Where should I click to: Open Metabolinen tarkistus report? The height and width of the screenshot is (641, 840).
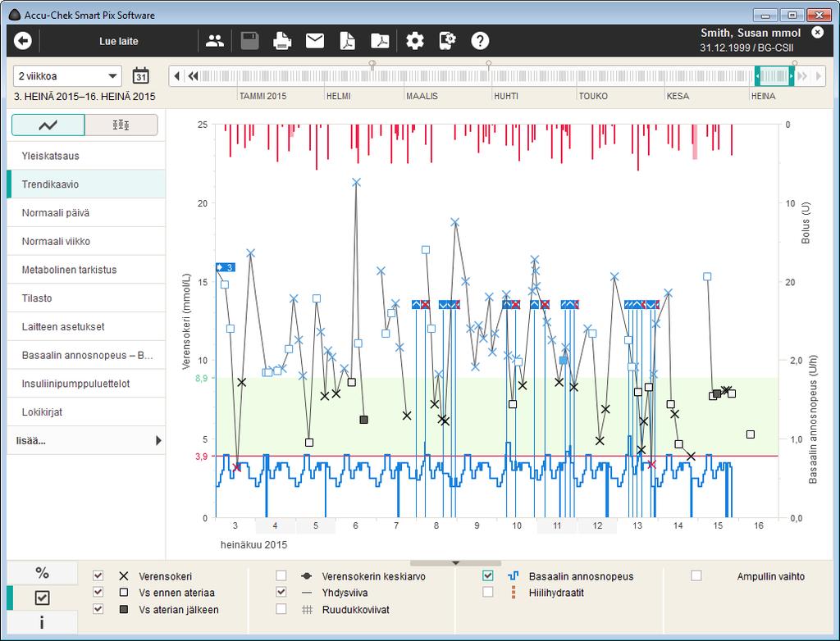[85, 270]
